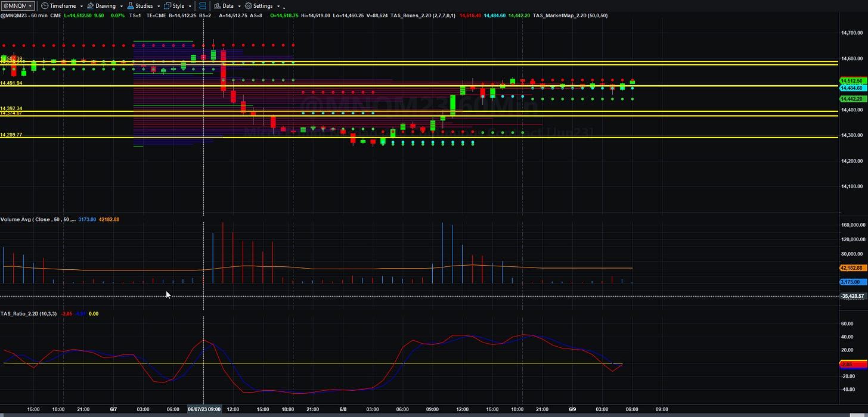Open the Settings gear icon
The width and height of the screenshot is (868, 417).
click(x=249, y=5)
